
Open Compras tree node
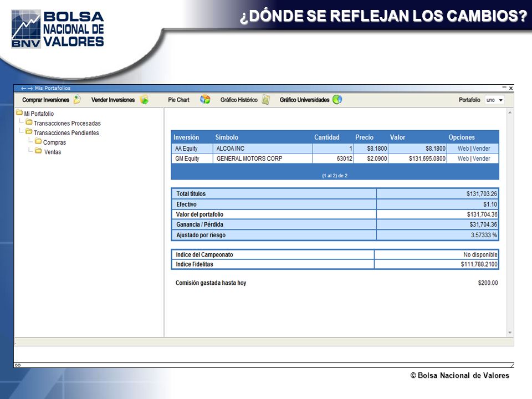(x=54, y=142)
